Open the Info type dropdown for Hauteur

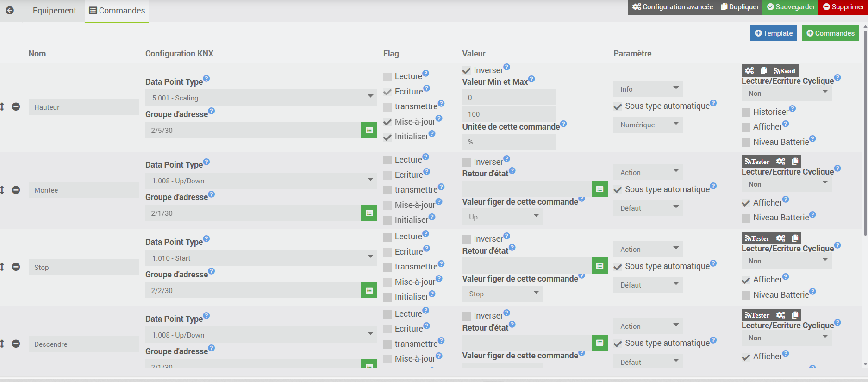pos(648,89)
